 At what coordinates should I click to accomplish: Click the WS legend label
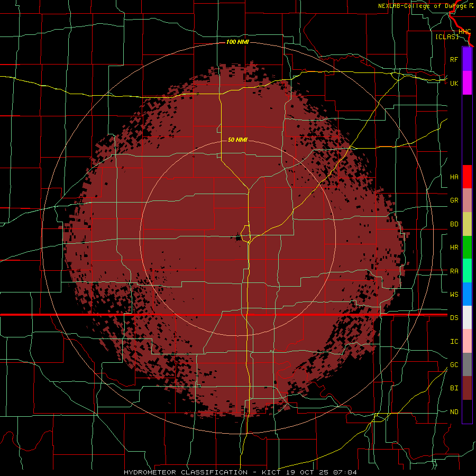click(454, 295)
